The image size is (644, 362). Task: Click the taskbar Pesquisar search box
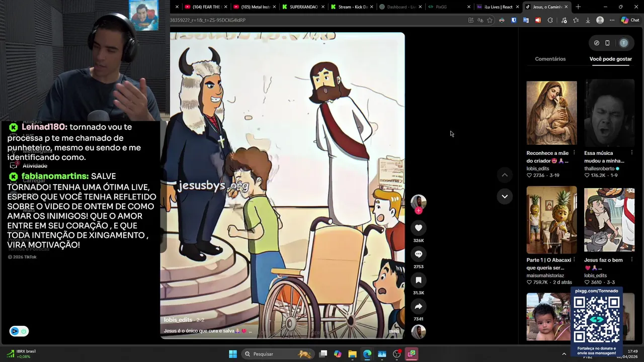click(277, 354)
